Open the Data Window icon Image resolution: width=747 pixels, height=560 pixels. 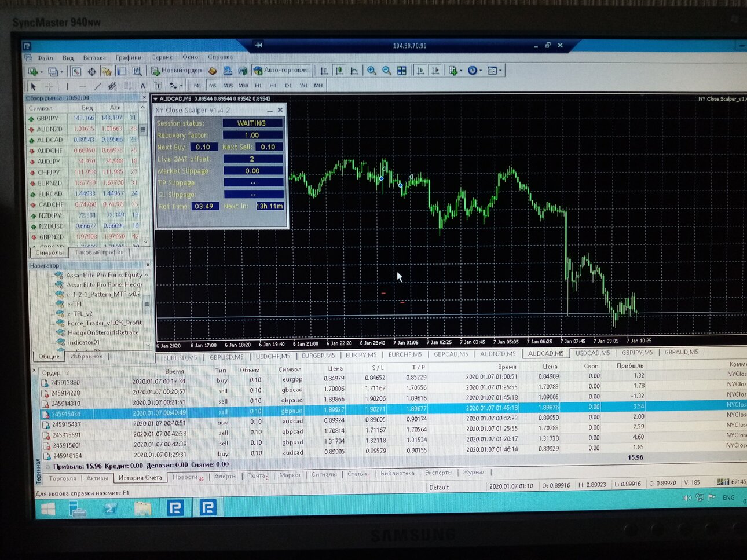point(91,71)
